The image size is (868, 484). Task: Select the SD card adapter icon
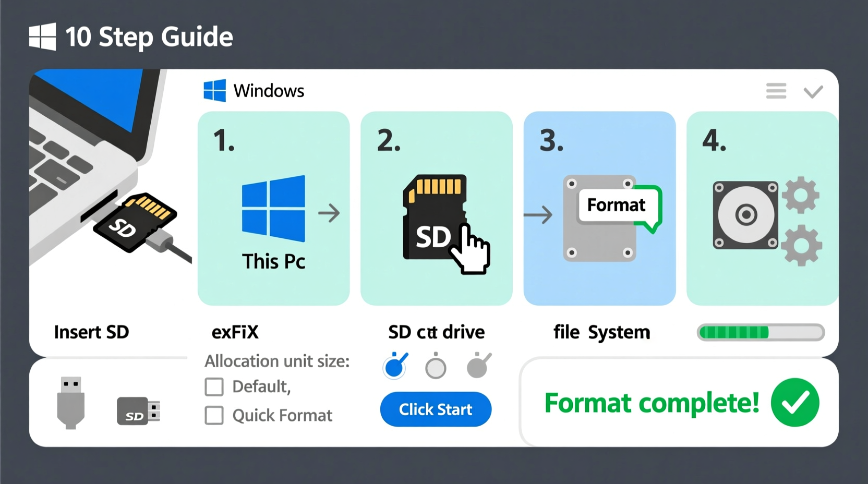(138, 411)
